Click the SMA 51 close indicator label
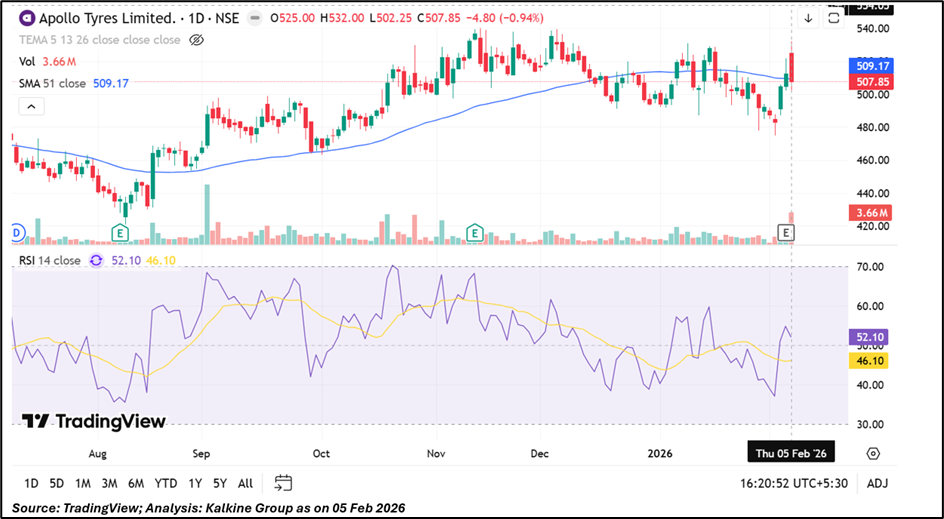Viewport: 944px width, 519px height. pos(53,83)
